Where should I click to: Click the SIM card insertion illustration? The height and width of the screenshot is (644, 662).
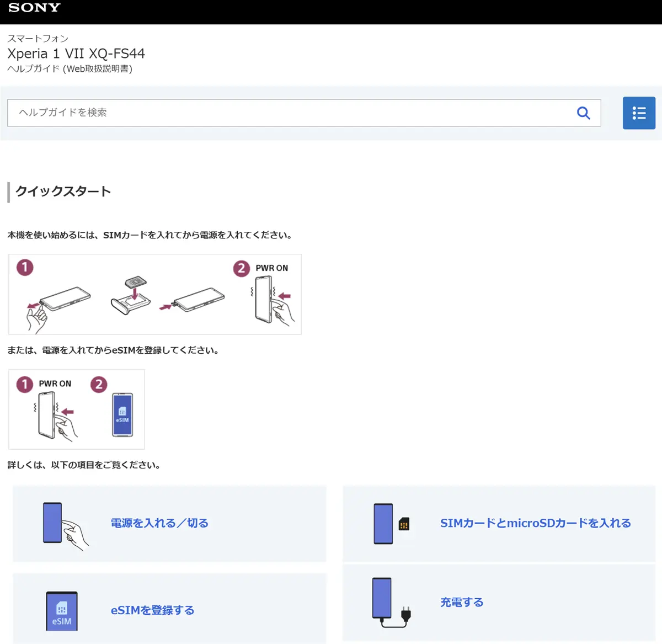(155, 295)
